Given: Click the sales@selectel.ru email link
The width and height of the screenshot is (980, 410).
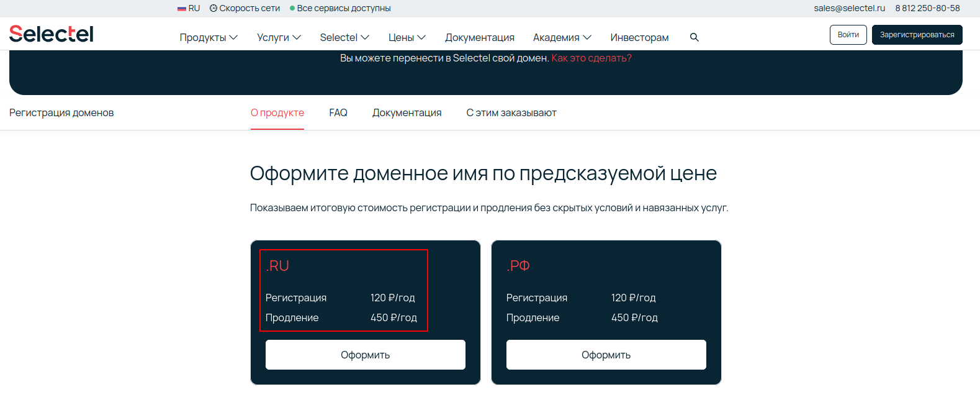Looking at the screenshot, I should coord(850,8).
